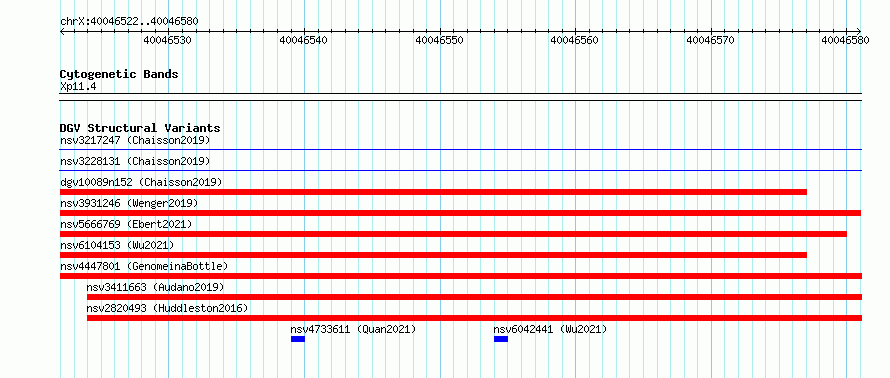Click the red bar under nsv5666769
The height and width of the screenshot is (378, 890).
(x=453, y=234)
